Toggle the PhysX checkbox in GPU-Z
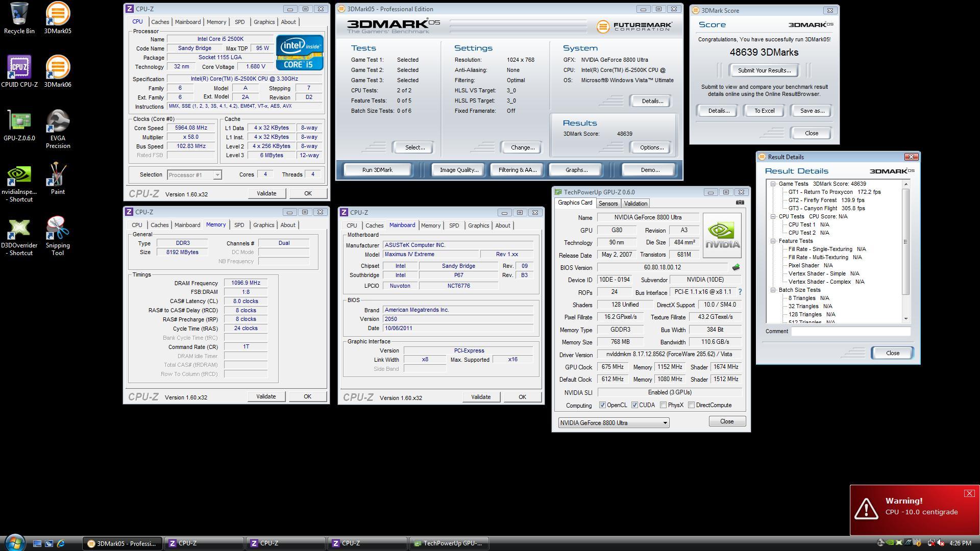The height and width of the screenshot is (551, 980). coord(663,405)
